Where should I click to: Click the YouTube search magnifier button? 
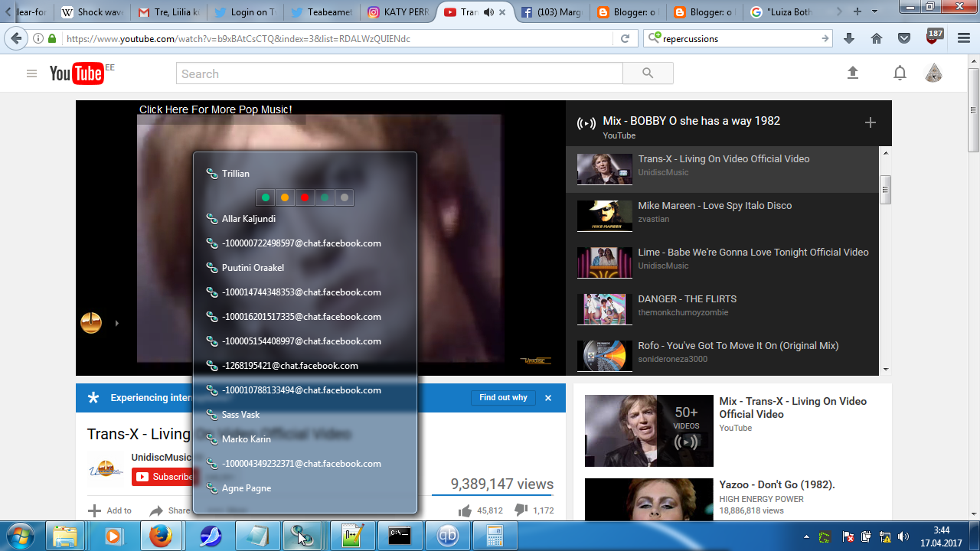pyautogui.click(x=648, y=73)
